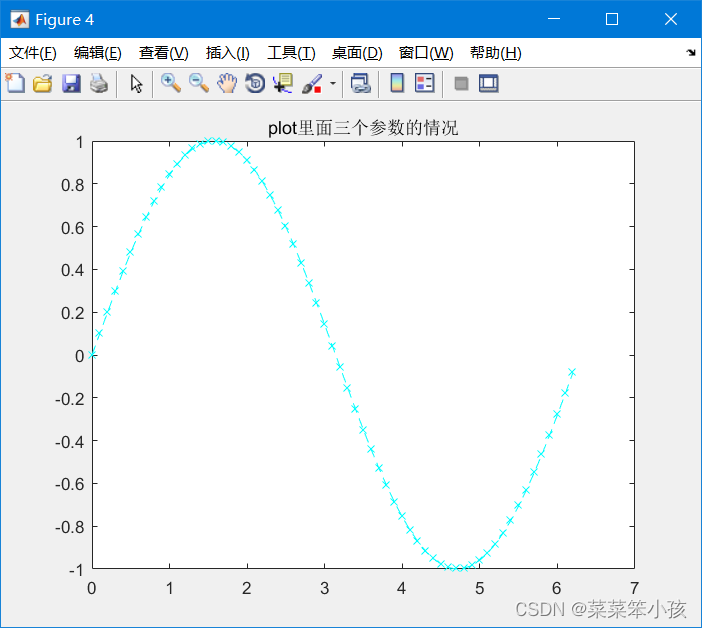
Task: Activate the Zoom In magnifier tool
Action: pos(171,83)
